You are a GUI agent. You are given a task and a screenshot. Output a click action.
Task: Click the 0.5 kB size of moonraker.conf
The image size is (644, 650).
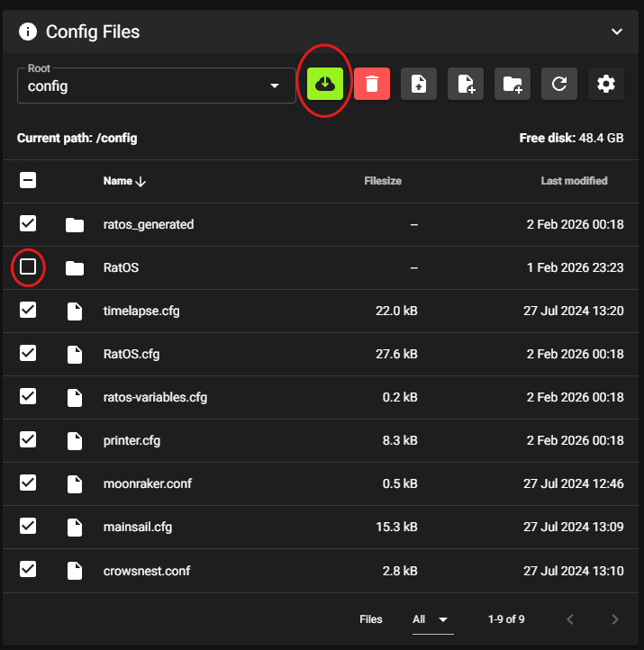tap(400, 483)
